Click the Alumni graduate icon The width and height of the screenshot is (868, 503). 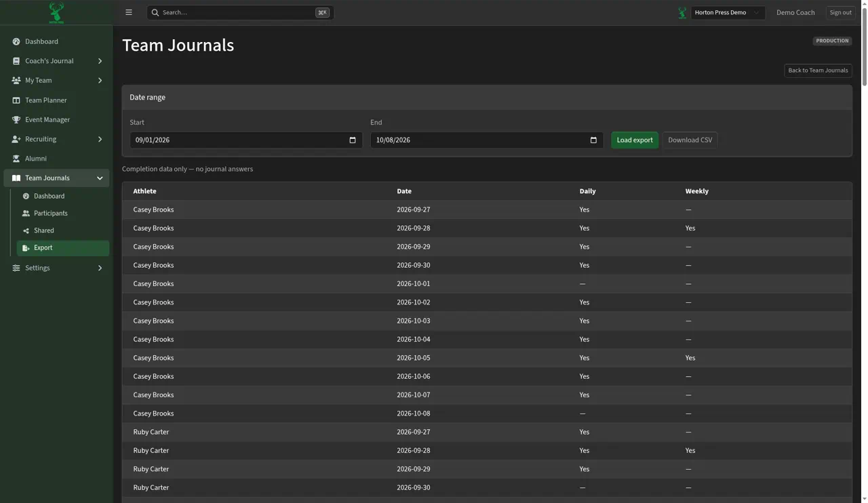[16, 159]
